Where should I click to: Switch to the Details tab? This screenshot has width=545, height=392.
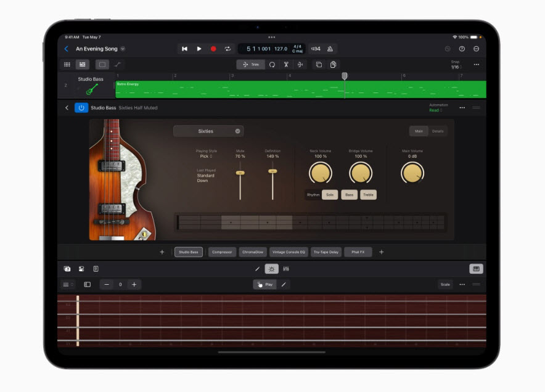(438, 131)
